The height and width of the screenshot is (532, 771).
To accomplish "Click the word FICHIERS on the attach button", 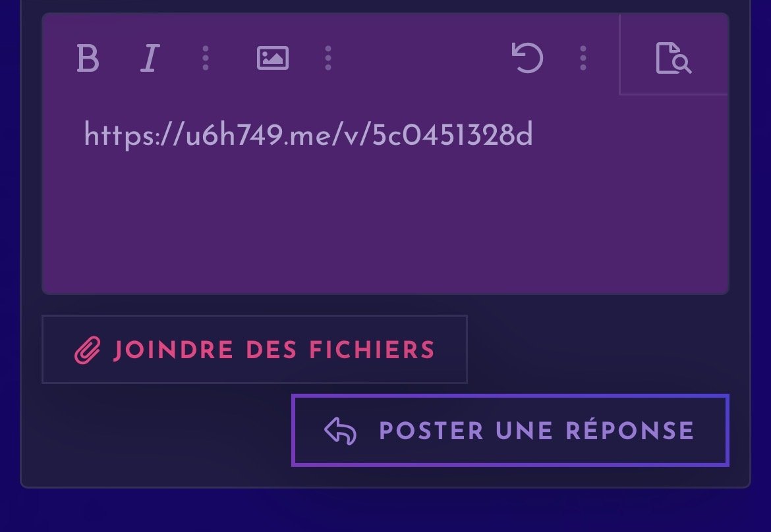I will click(x=372, y=350).
